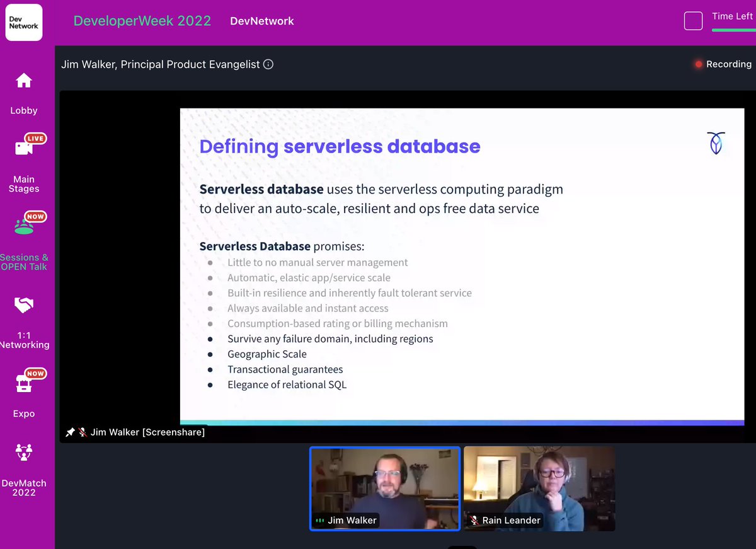
Task: Click Rain Leander's muted microphone icon
Action: click(x=474, y=521)
